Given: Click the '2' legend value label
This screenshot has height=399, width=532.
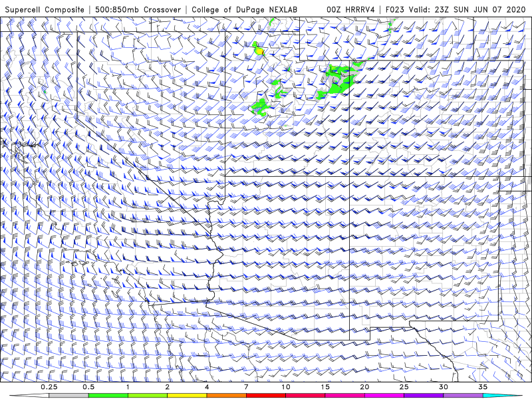Looking at the screenshot, I should (x=168, y=387).
